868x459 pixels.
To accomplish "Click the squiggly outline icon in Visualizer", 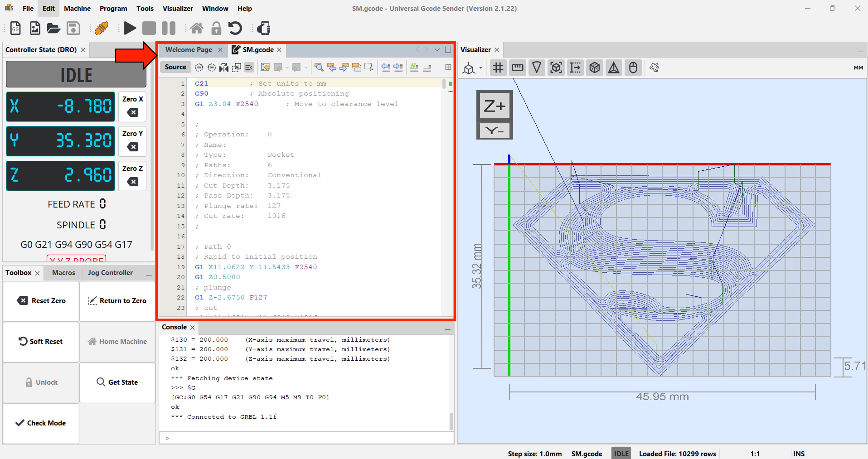I will 654,68.
